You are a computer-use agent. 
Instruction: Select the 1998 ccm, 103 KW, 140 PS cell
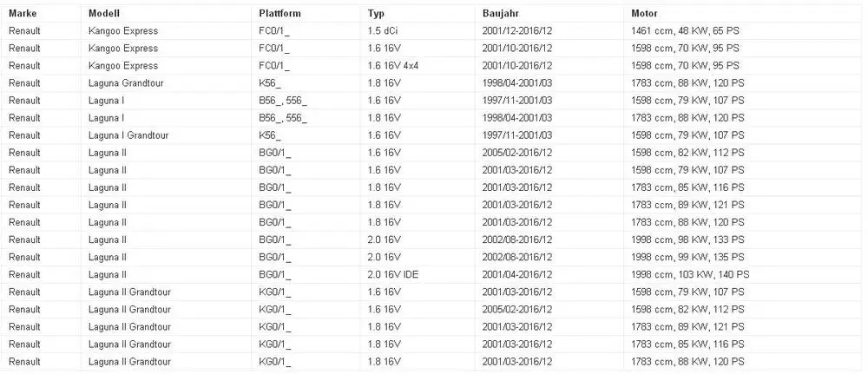690,274
